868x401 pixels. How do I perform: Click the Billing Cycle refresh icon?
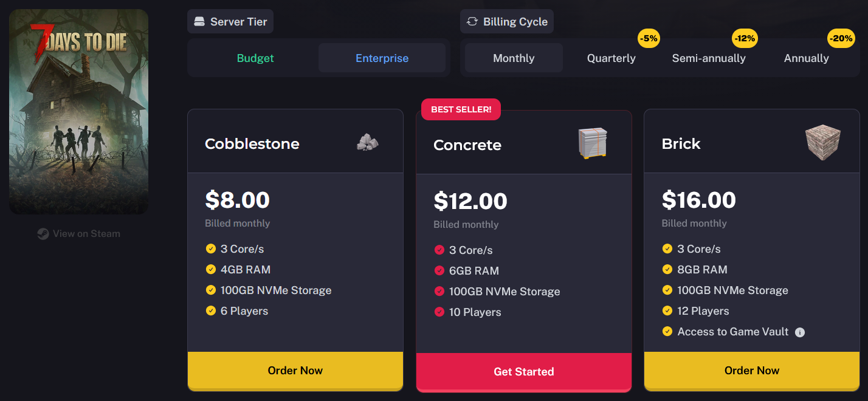click(x=472, y=22)
